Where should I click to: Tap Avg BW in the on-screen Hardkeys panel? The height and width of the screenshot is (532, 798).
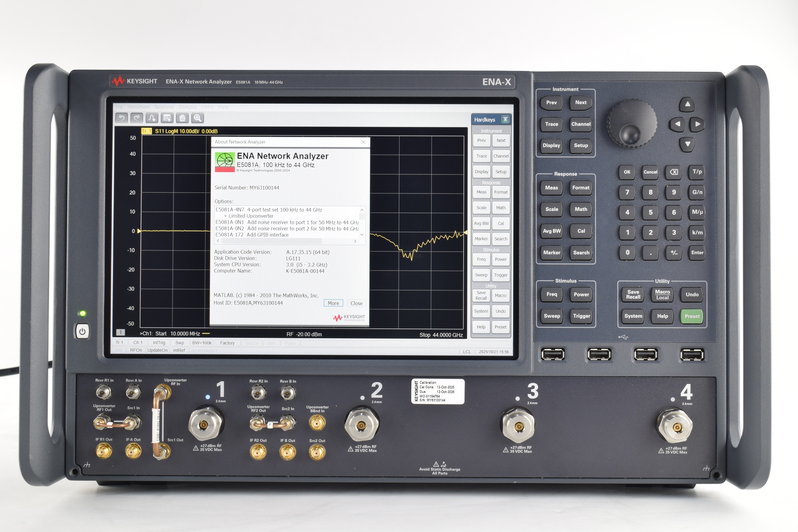point(481,224)
